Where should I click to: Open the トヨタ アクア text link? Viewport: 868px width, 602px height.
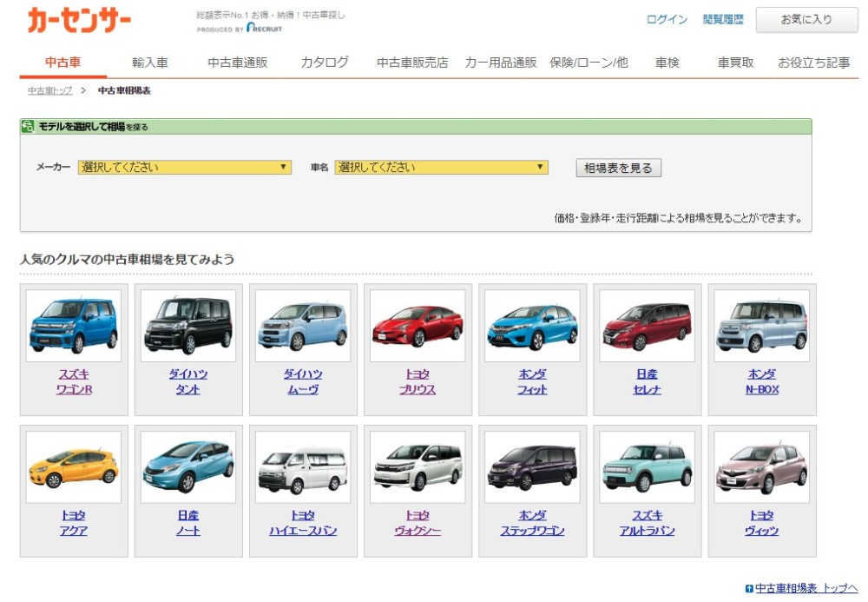74,523
